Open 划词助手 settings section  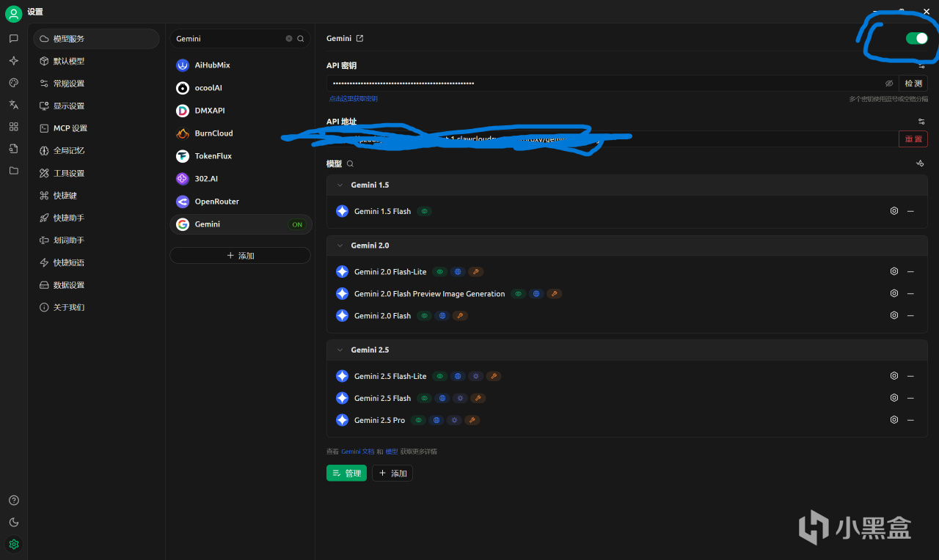[96, 240]
